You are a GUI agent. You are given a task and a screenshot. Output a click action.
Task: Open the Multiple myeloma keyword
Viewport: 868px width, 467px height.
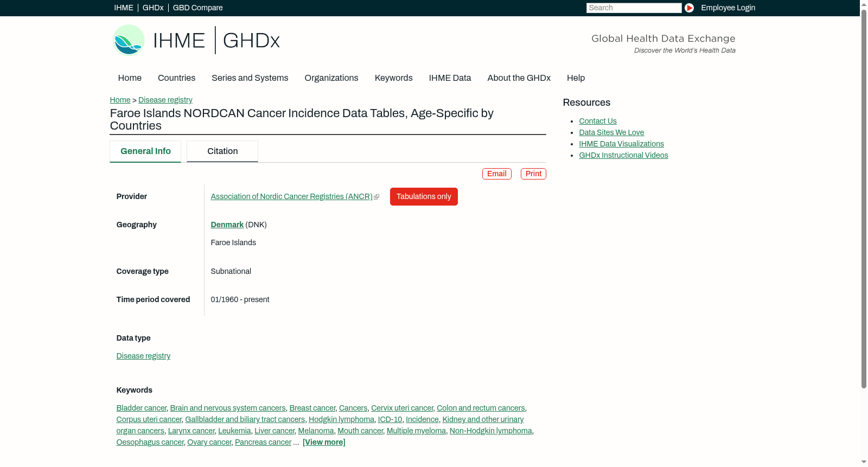[416, 431]
